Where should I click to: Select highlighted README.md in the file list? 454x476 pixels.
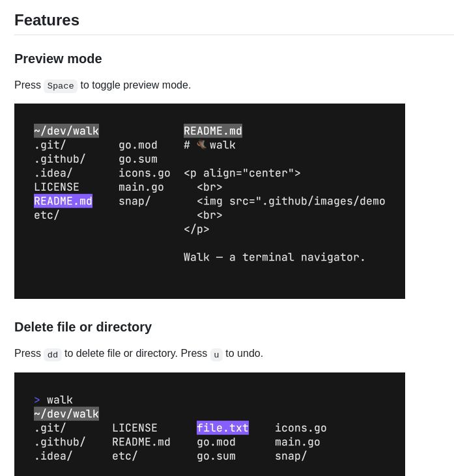click(x=63, y=201)
